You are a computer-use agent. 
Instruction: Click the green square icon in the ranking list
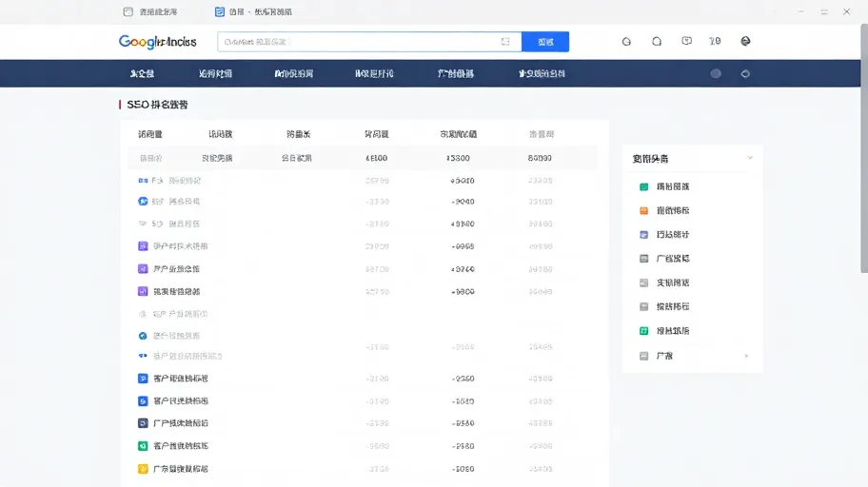(x=143, y=445)
